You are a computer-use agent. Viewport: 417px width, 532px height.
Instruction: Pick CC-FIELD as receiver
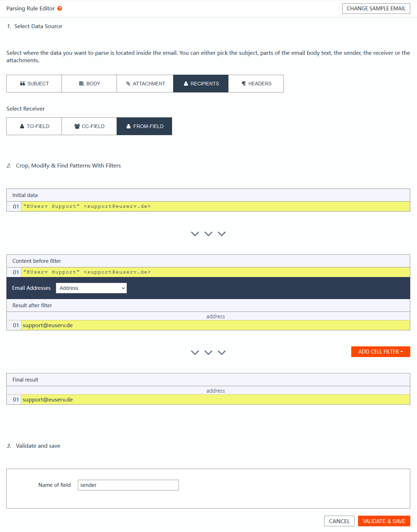[x=89, y=126]
